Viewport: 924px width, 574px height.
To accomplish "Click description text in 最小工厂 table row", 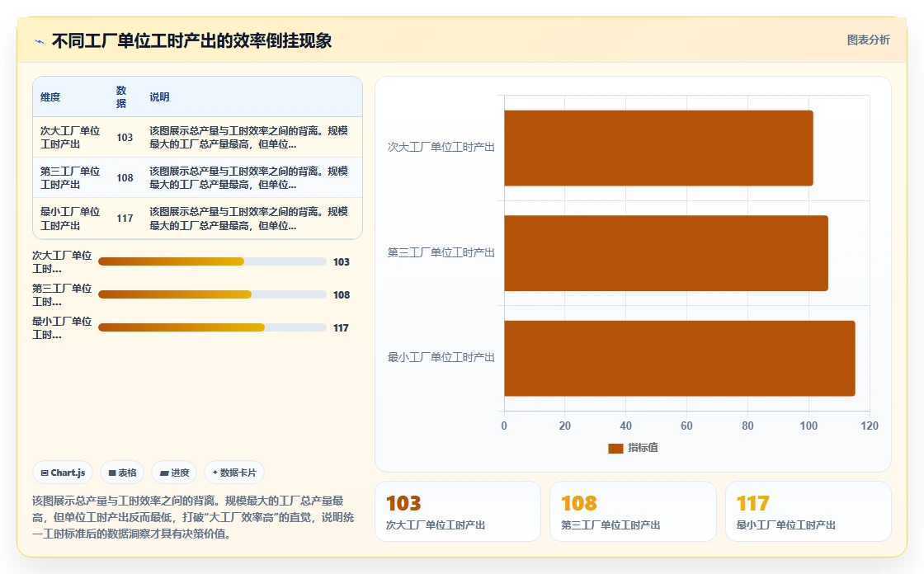I will (x=248, y=219).
